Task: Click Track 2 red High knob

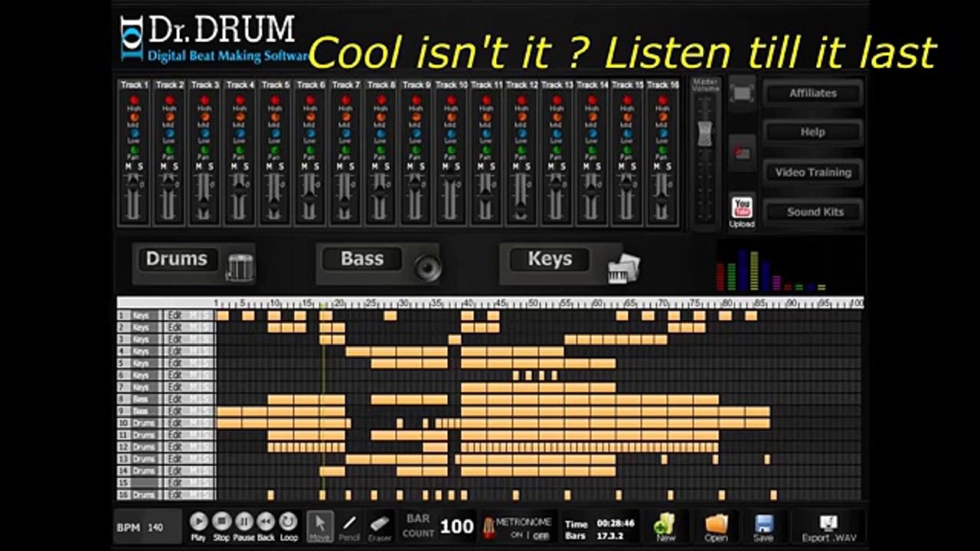Action: click(169, 99)
